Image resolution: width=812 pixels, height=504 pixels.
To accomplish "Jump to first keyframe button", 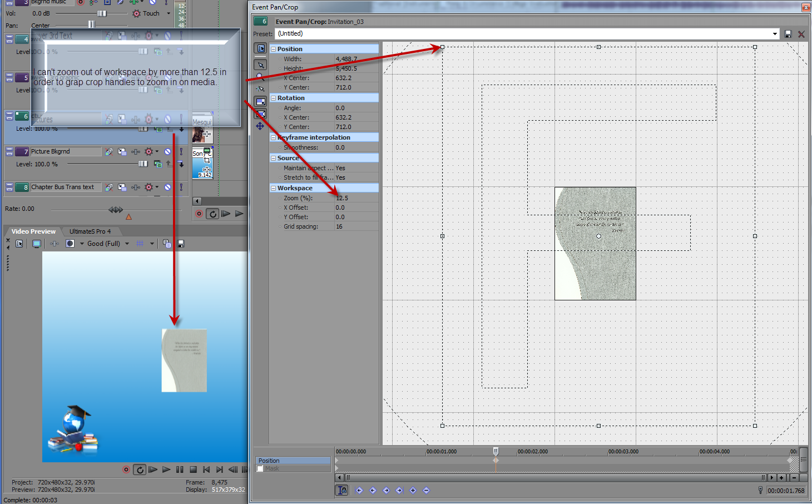I will (x=359, y=490).
